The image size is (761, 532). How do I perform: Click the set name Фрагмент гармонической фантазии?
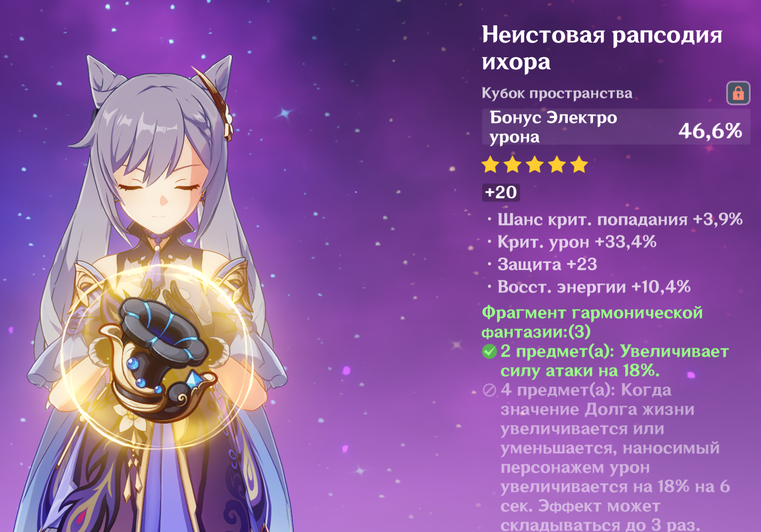tap(592, 322)
